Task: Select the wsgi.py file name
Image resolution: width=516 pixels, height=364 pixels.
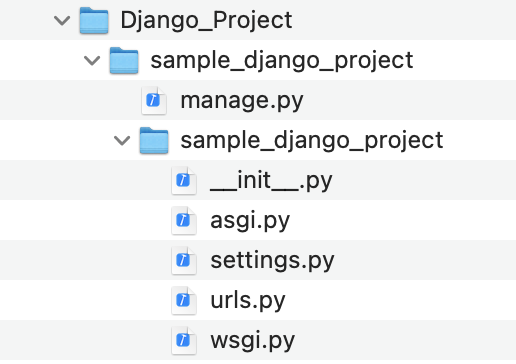Action: click(x=253, y=341)
